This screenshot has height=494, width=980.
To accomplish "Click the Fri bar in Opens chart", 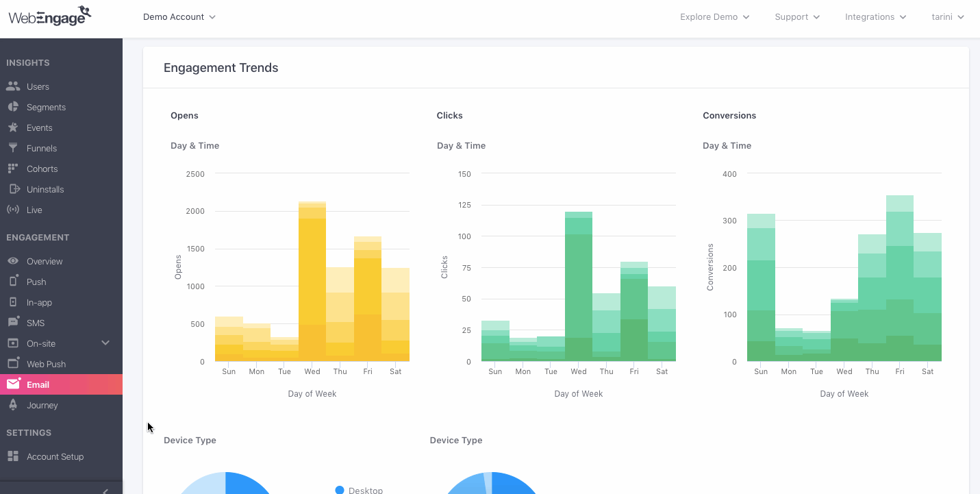I will click(x=368, y=299).
